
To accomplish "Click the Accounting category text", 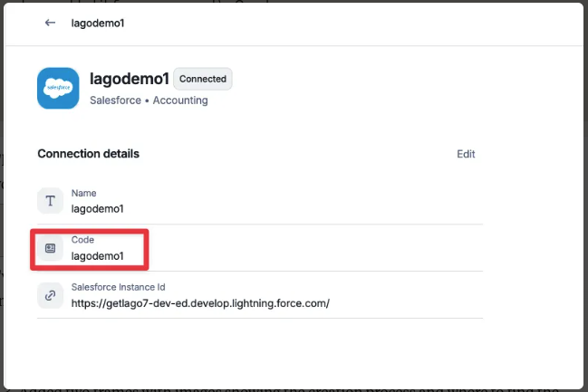I will (180, 100).
